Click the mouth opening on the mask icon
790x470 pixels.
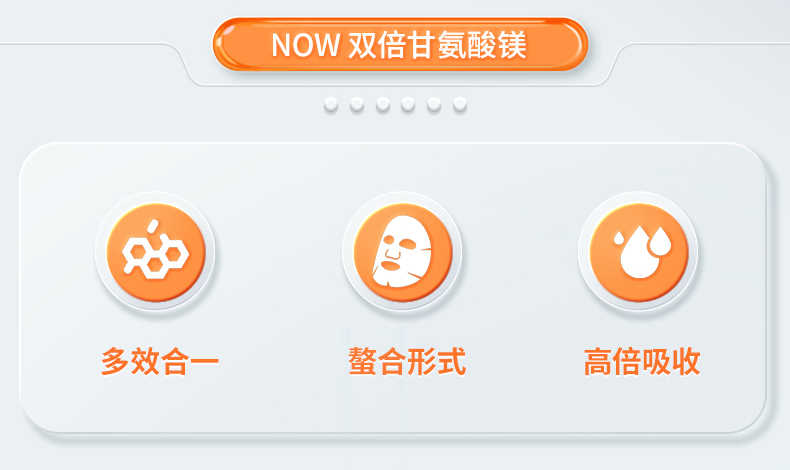(x=390, y=265)
